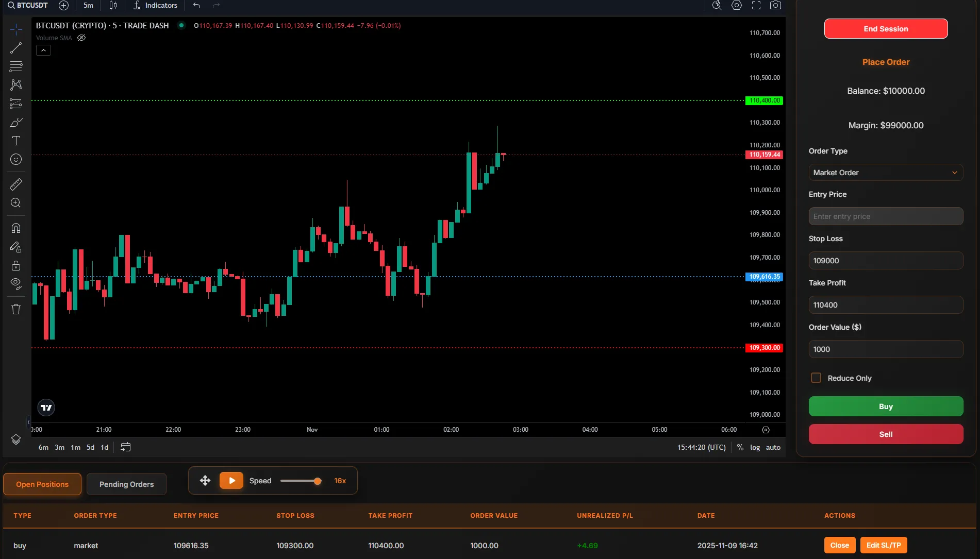The width and height of the screenshot is (980, 559).
Task: Select the pattern drawing tool
Action: [x=16, y=85]
